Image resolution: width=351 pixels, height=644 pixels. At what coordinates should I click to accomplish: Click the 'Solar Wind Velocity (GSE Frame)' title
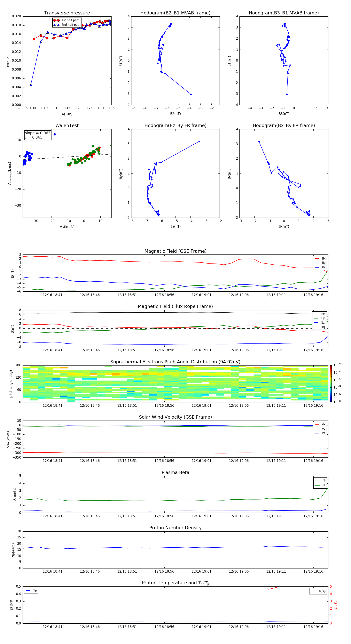175,417
